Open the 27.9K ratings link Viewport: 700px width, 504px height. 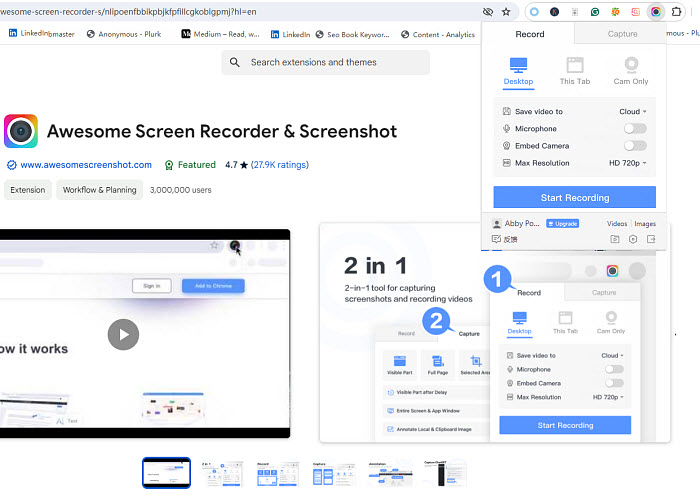[280, 165]
